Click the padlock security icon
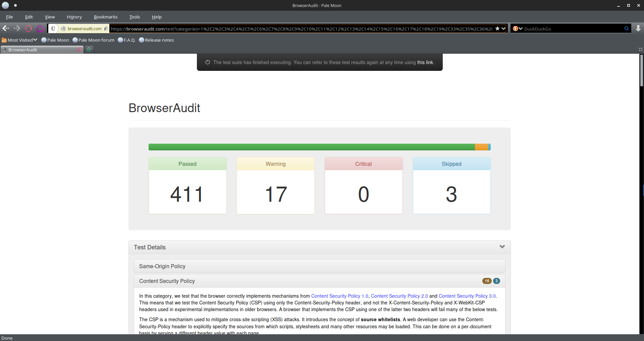This screenshot has width=644, height=341. [x=106, y=29]
